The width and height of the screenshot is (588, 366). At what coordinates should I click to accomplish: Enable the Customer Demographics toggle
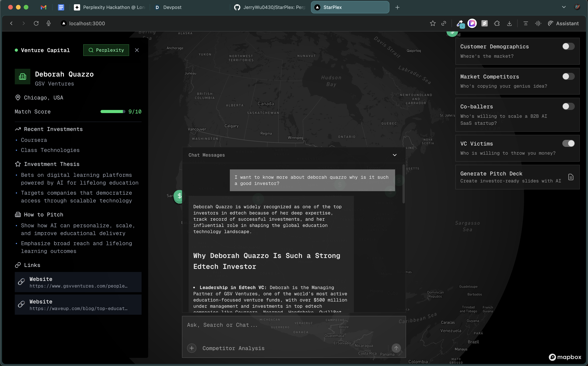[x=568, y=46]
